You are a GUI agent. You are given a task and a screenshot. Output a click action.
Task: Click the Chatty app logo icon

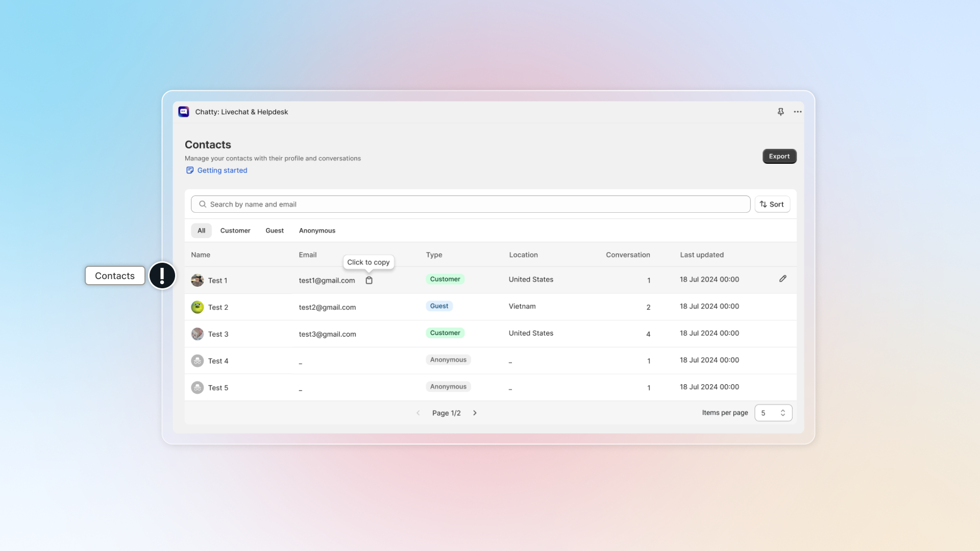point(184,112)
